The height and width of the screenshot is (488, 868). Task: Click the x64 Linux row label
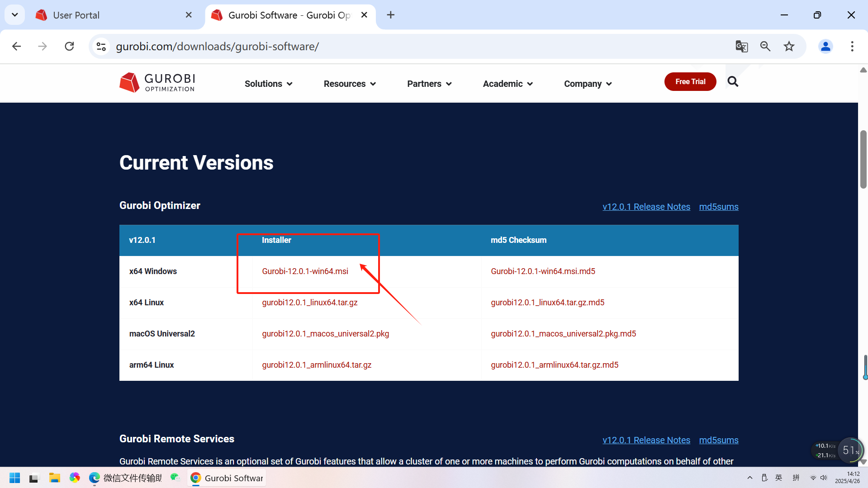pyautogui.click(x=147, y=303)
